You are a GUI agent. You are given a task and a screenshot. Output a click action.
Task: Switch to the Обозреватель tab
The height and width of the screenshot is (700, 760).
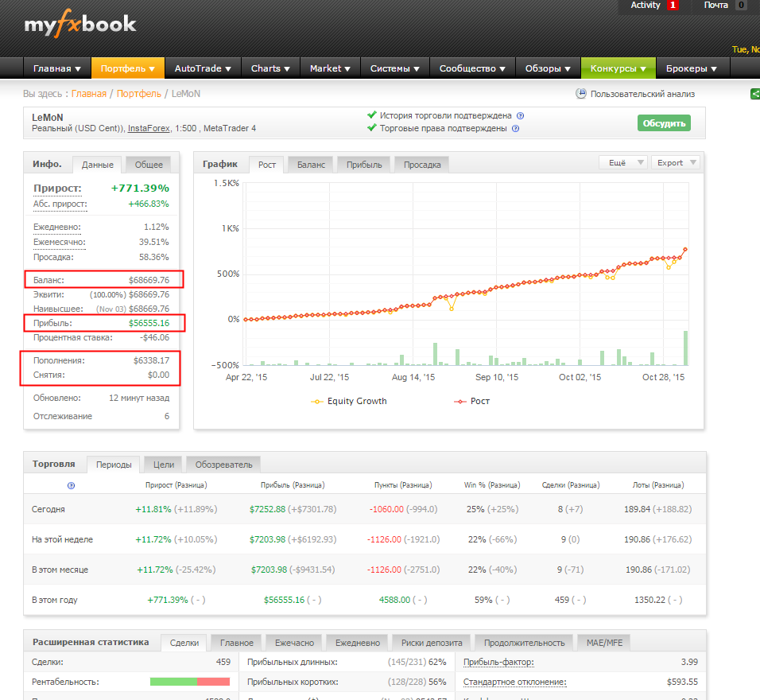click(x=223, y=465)
